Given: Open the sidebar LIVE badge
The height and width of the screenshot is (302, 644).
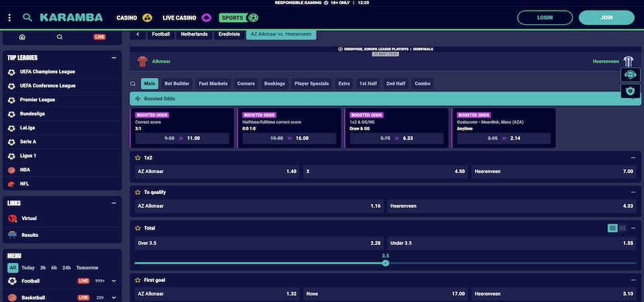Looking at the screenshot, I should point(99,37).
